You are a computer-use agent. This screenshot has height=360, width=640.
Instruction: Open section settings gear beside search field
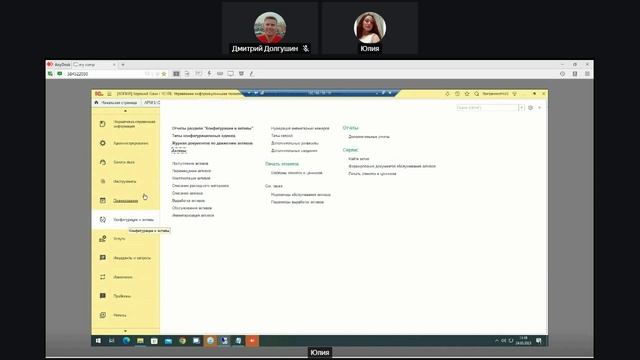(x=531, y=108)
